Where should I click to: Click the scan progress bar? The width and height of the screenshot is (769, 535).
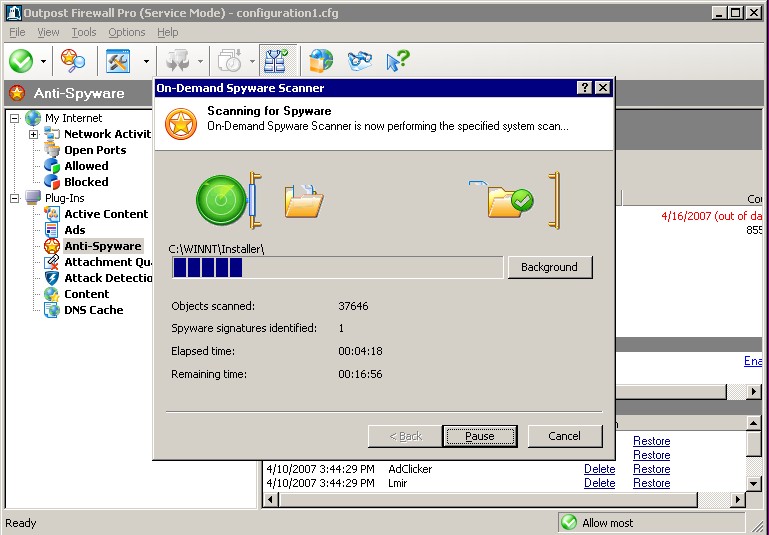[x=337, y=268]
